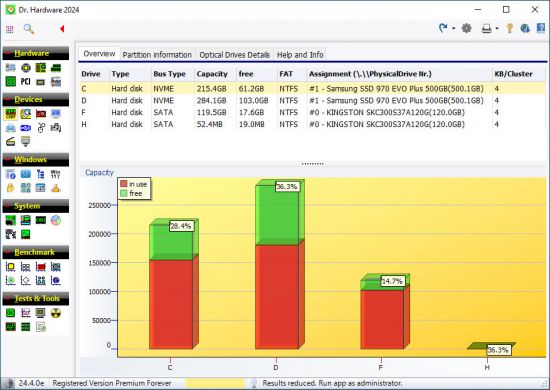
Task: Expand the printer dropdown arrow
Action: [x=497, y=28]
